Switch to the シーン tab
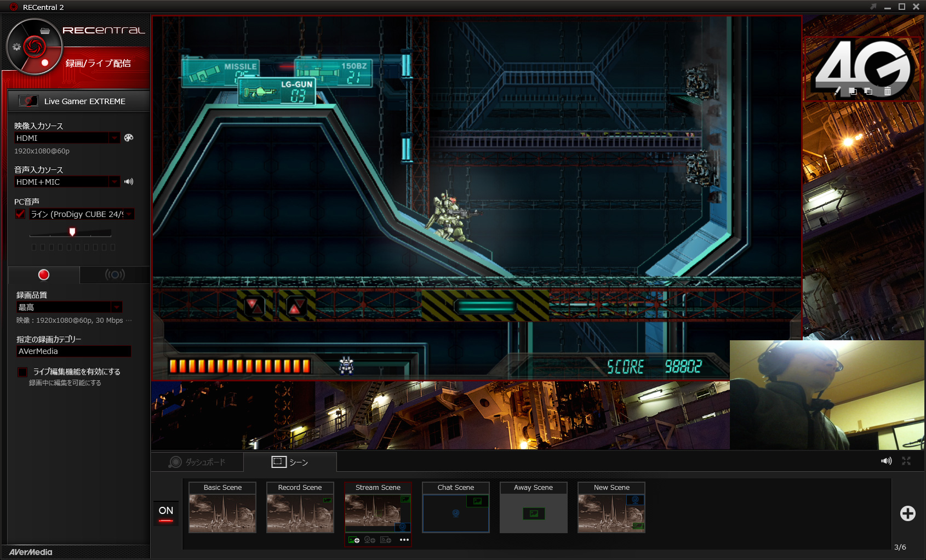 (x=290, y=462)
